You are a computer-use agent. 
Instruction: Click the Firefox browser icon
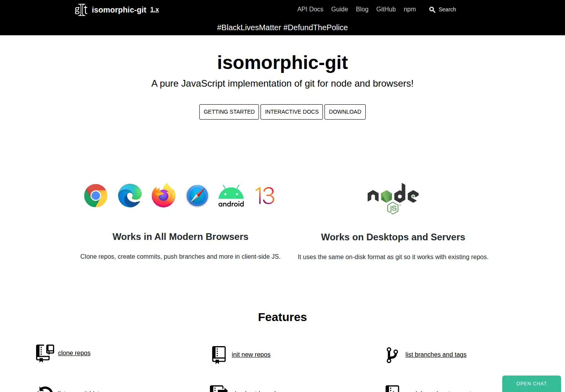click(x=164, y=195)
